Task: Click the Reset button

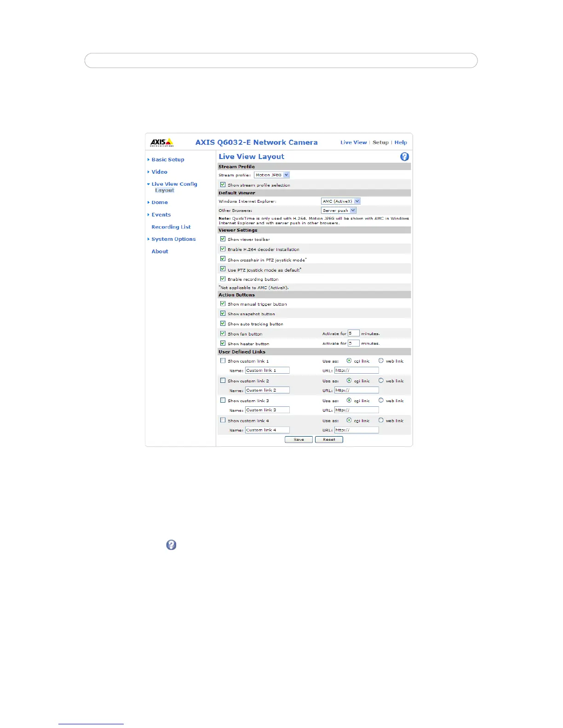Action: 329,439
